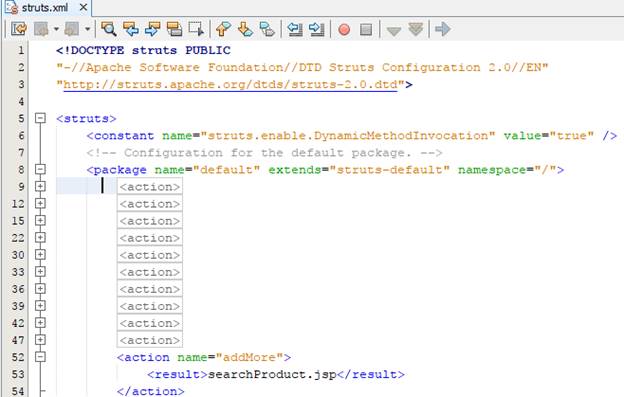Click the Last Edit toolbar icon
This screenshot has height=397, width=624.
[x=19, y=29]
